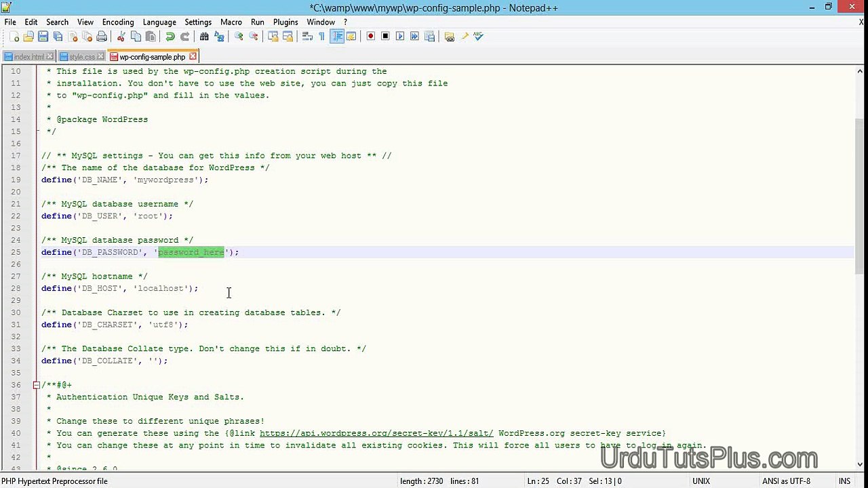Click the highlighted 'password_here' text
The width and height of the screenshot is (868, 488).
191,252
